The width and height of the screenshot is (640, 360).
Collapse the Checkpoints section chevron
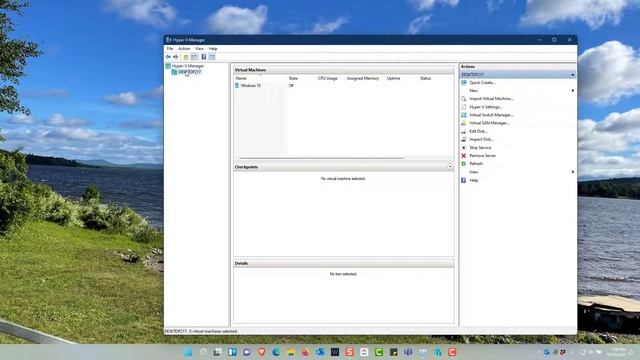[450, 167]
